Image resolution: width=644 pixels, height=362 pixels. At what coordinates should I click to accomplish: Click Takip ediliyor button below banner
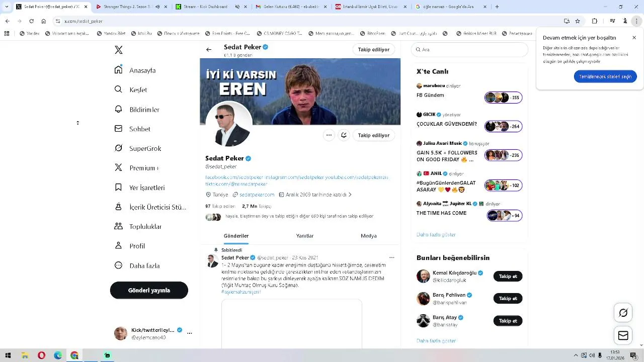pos(374,135)
